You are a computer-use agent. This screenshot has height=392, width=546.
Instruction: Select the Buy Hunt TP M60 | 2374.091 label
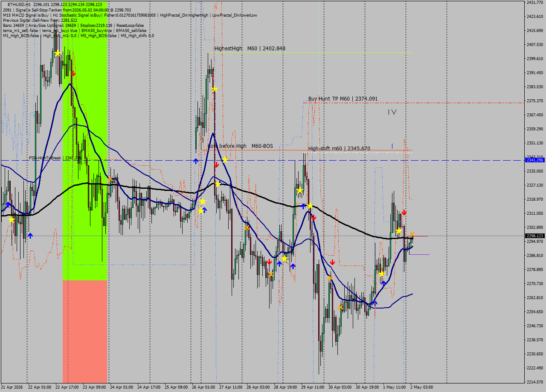pyautogui.click(x=343, y=99)
